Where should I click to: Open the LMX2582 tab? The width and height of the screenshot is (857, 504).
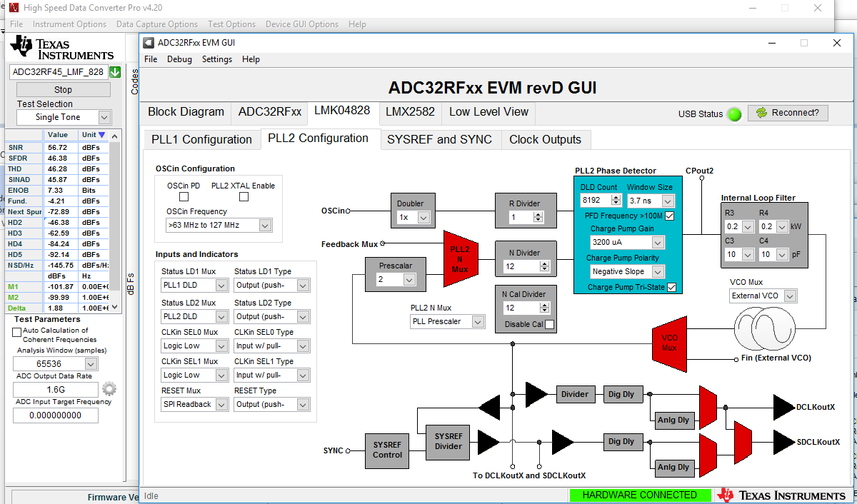coord(410,112)
